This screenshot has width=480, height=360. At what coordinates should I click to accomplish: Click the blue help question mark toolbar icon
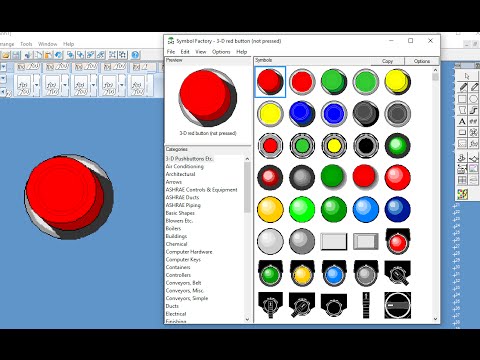[135, 55]
